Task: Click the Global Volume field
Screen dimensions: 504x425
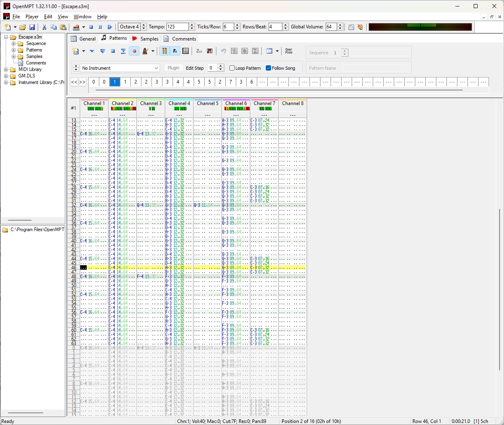Action: pos(331,27)
